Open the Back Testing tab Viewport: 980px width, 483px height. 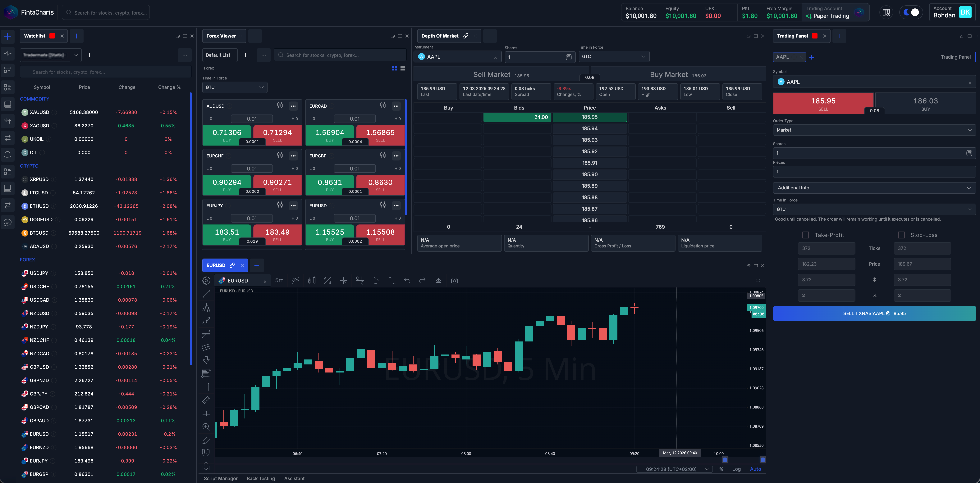click(x=261, y=478)
